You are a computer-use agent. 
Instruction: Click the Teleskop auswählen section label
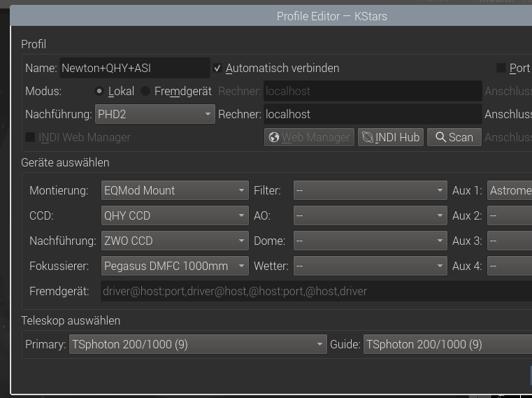point(71,320)
